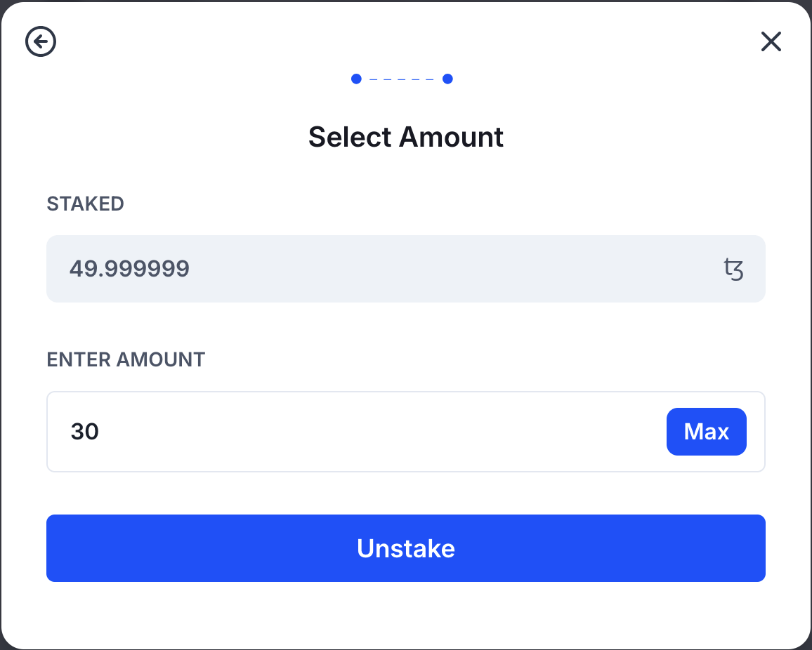Click the read-only Staked balance field
The width and height of the screenshot is (812, 650).
405,269
